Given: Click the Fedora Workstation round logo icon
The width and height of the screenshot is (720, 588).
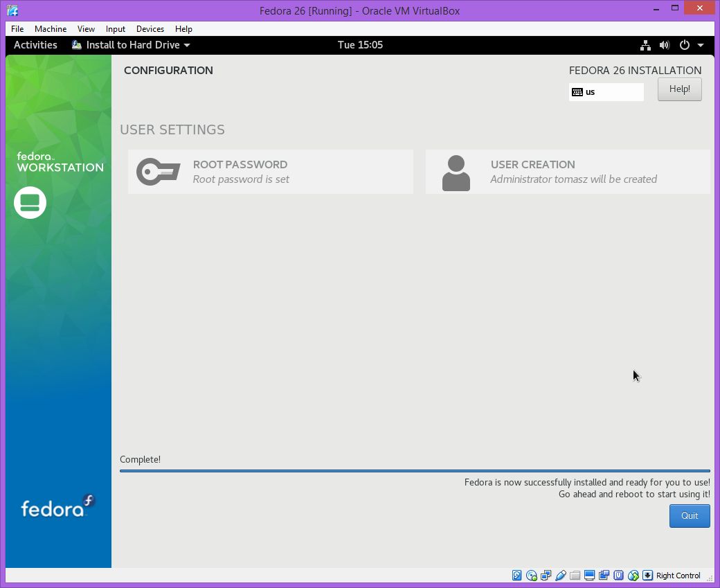Looking at the screenshot, I should coord(30,203).
